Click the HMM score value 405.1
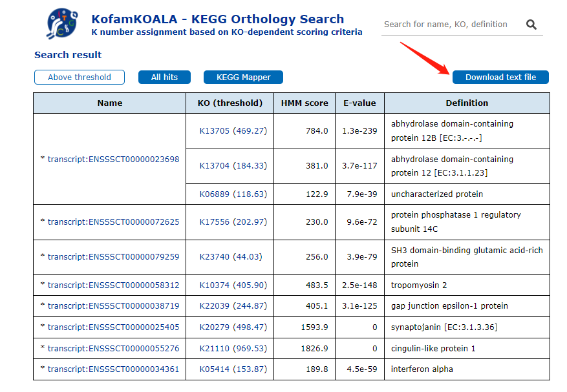This screenshot has width=567, height=392. [317, 306]
